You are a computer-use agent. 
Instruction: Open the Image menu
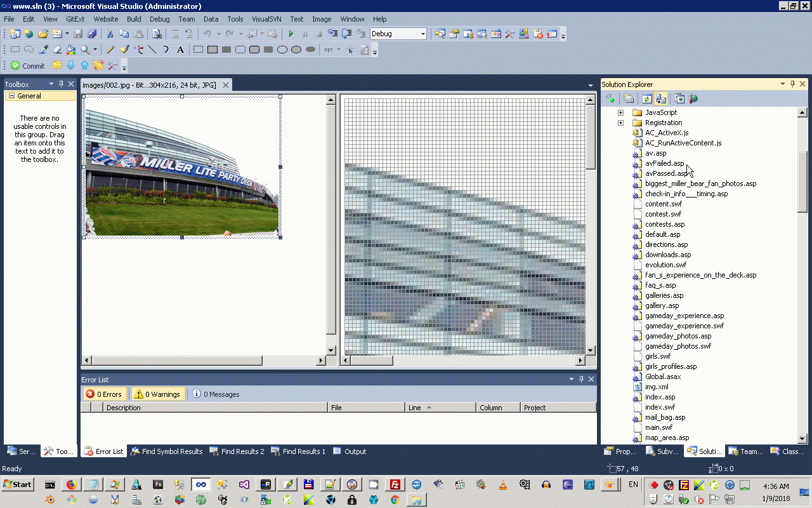pyautogui.click(x=322, y=19)
